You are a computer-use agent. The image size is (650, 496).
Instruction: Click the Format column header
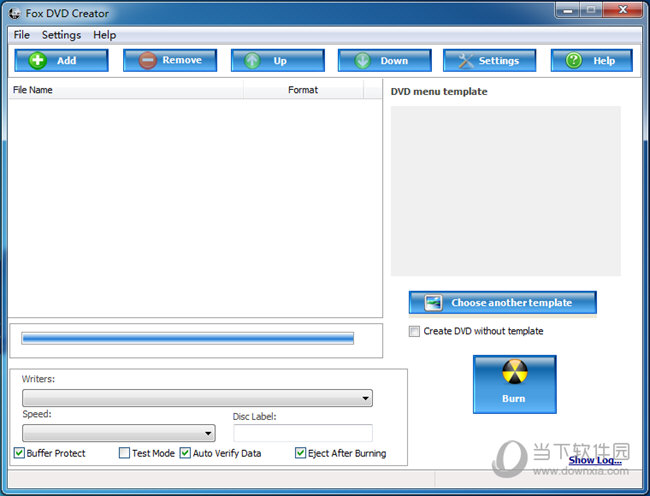[x=303, y=90]
